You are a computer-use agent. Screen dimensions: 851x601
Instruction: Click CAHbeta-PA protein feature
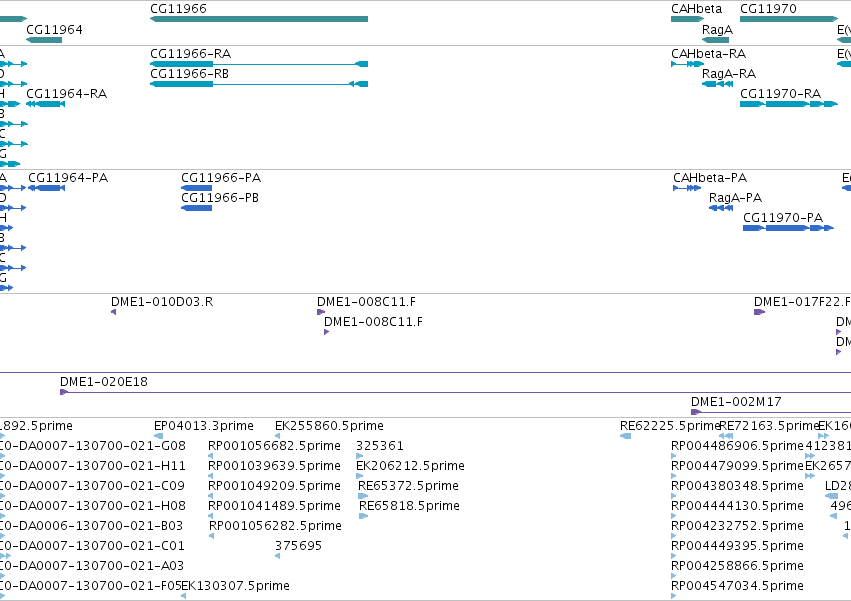(687, 188)
